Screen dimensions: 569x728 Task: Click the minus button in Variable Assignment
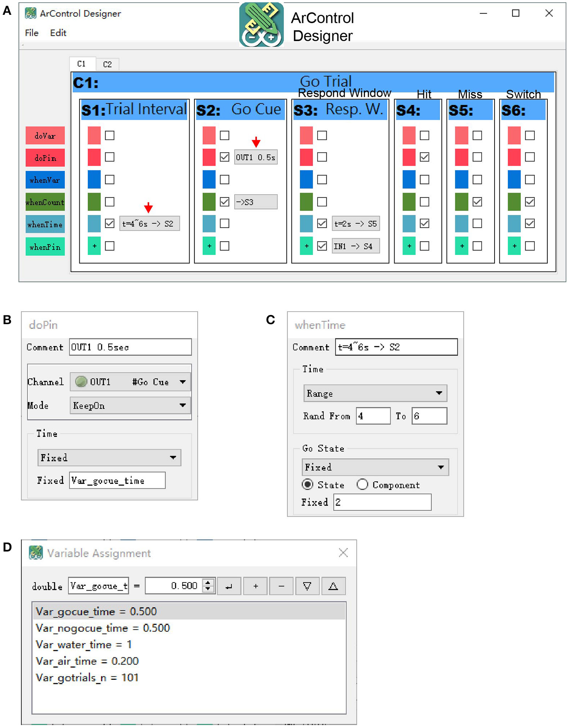[x=281, y=586]
